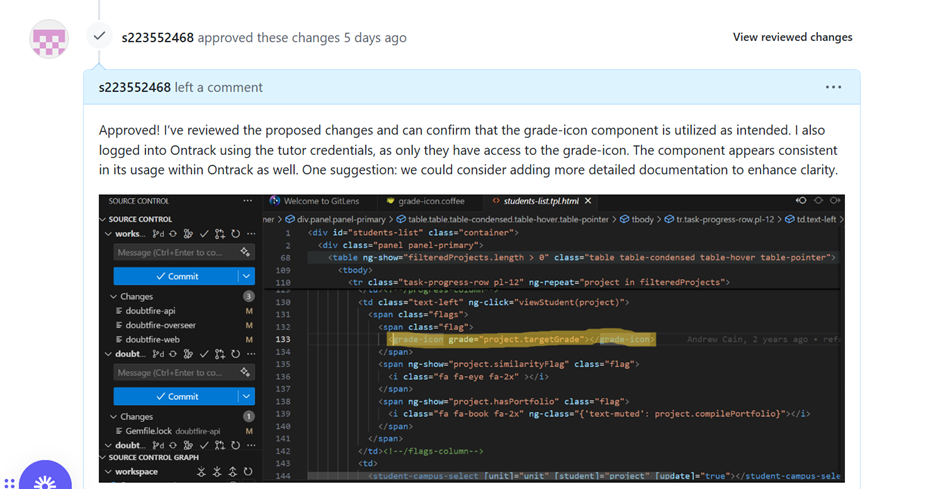The image size is (940, 489).
Task: Open the first Commit dropdown arrow
Action: coord(246,276)
